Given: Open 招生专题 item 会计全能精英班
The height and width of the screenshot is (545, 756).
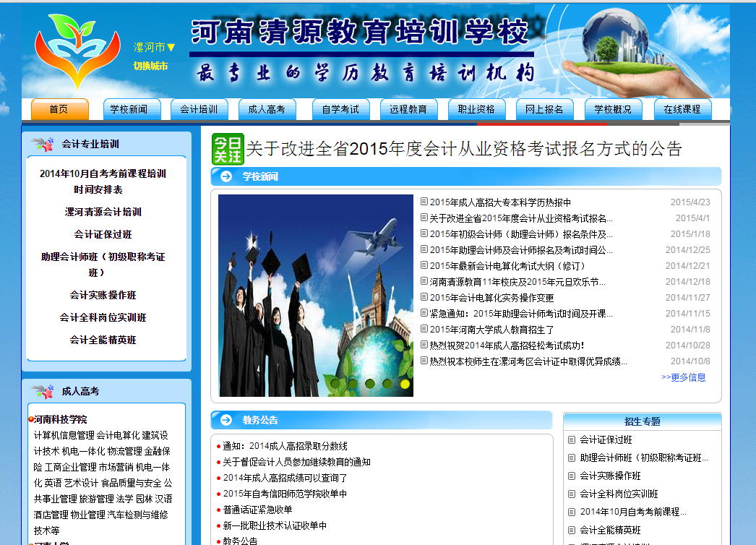Looking at the screenshot, I should click(610, 530).
